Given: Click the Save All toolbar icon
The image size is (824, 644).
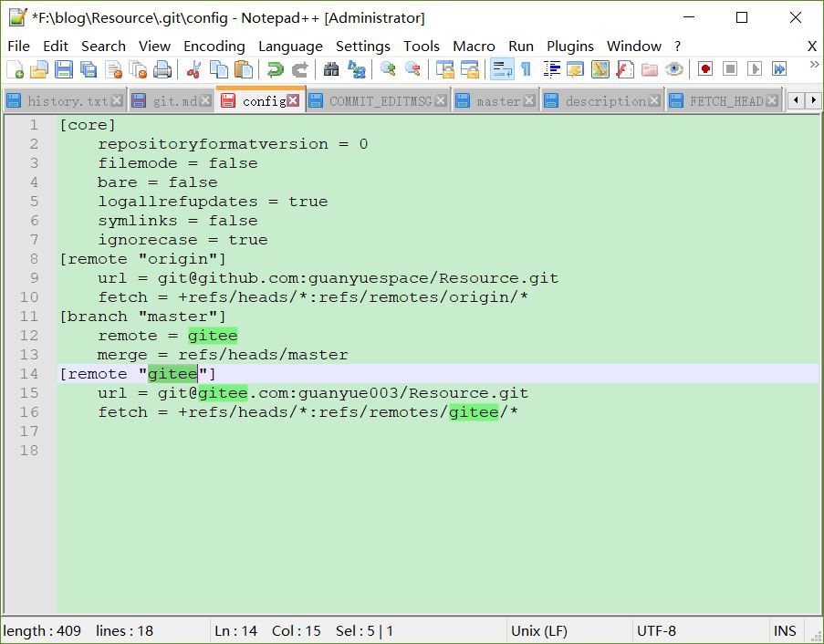Looking at the screenshot, I should point(89,69).
